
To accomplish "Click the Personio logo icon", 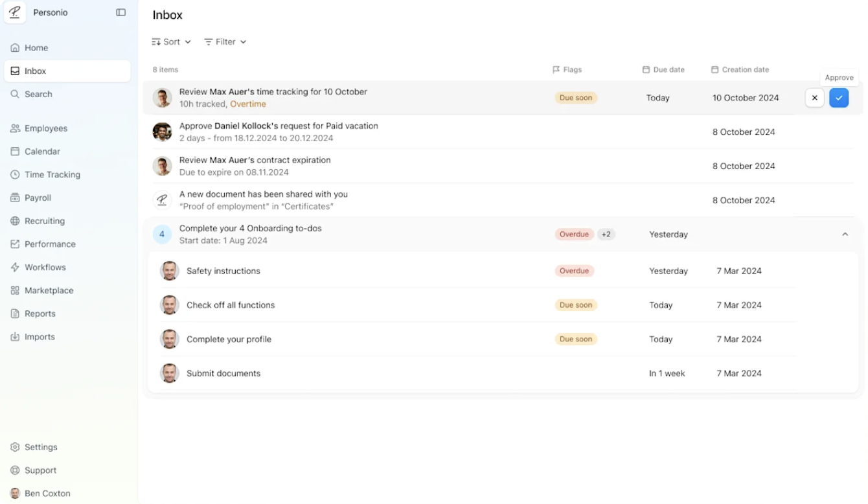I will click(x=15, y=13).
